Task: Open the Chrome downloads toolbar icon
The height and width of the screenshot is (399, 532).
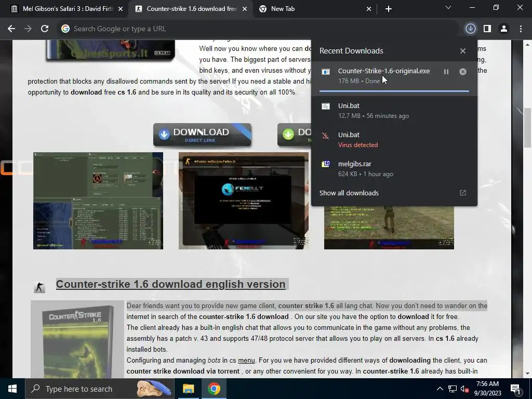Action: 470,29
